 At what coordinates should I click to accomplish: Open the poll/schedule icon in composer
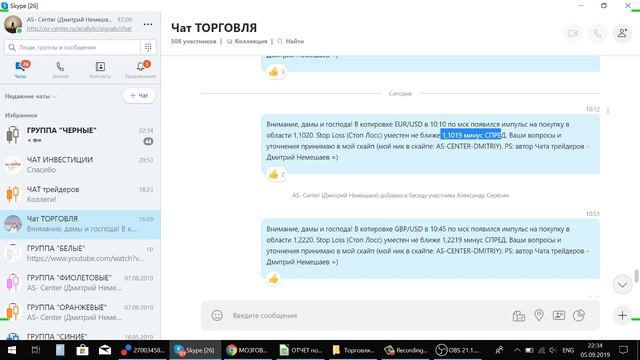[579, 315]
